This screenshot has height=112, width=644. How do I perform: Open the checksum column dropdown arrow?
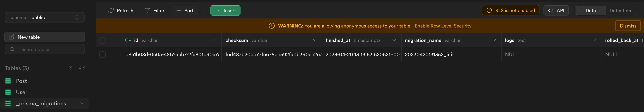coord(315,40)
